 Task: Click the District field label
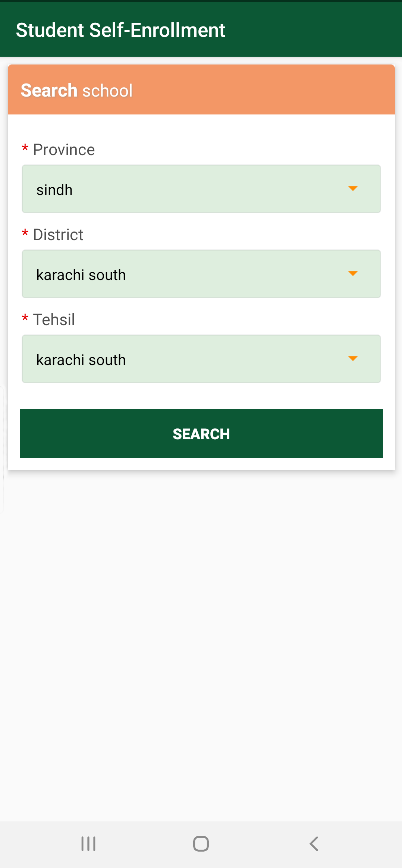coord(58,235)
